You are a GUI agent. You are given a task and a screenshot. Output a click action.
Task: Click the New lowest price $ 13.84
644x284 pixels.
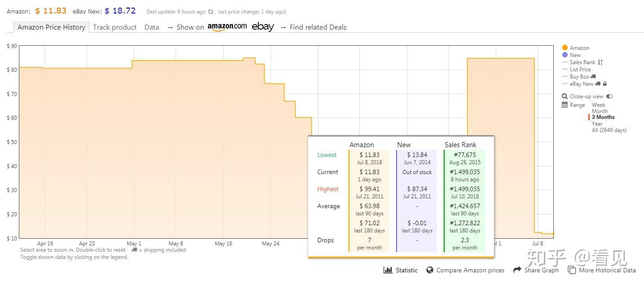(417, 155)
